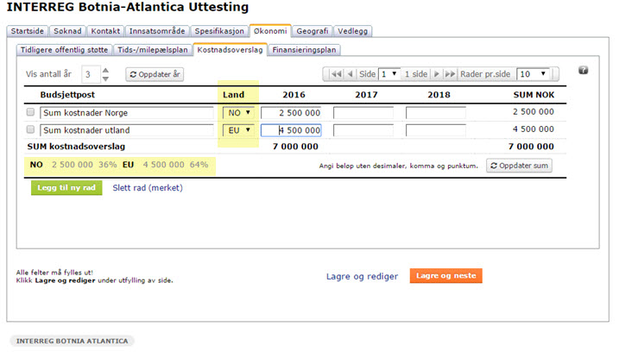Click Lagre og rediger link
This screenshot has width=619, height=364.
(x=362, y=276)
